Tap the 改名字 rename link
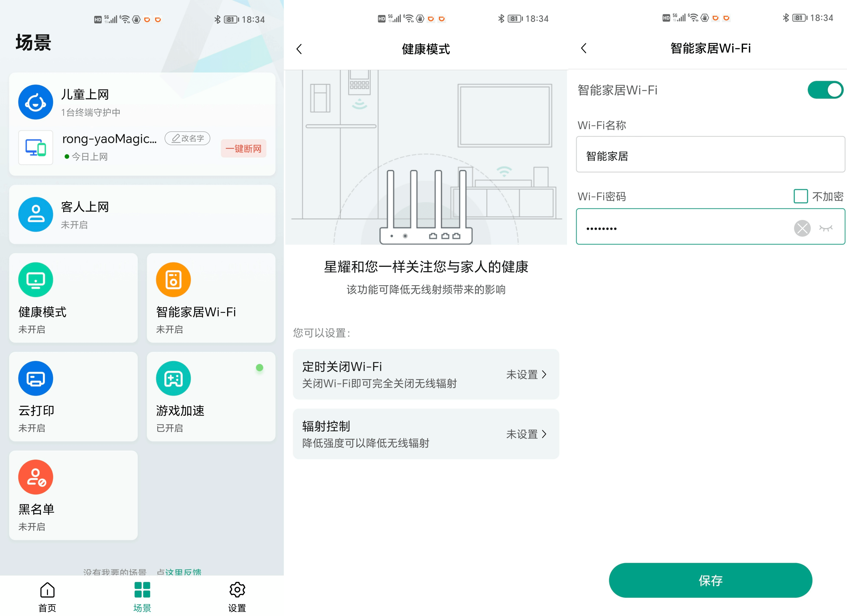 pyautogui.click(x=187, y=138)
